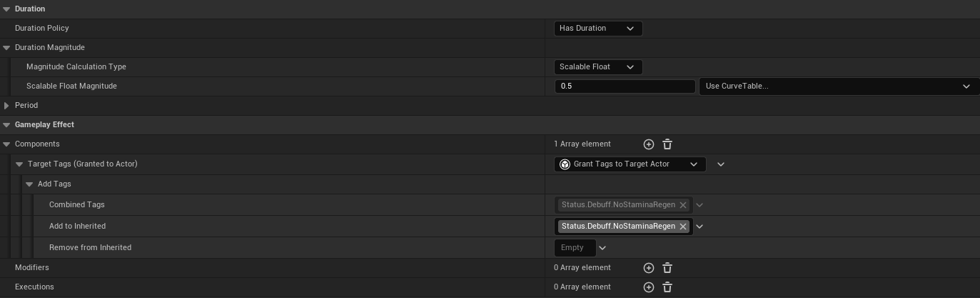
Task: Collapse the Duration Magnitude group
Action: coord(6,48)
